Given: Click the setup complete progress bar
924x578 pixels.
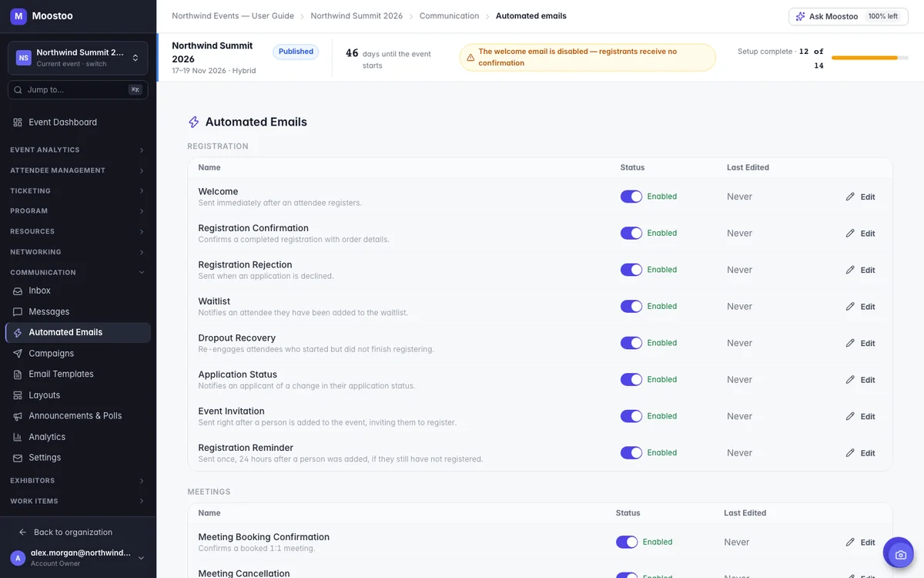Looking at the screenshot, I should click(869, 58).
